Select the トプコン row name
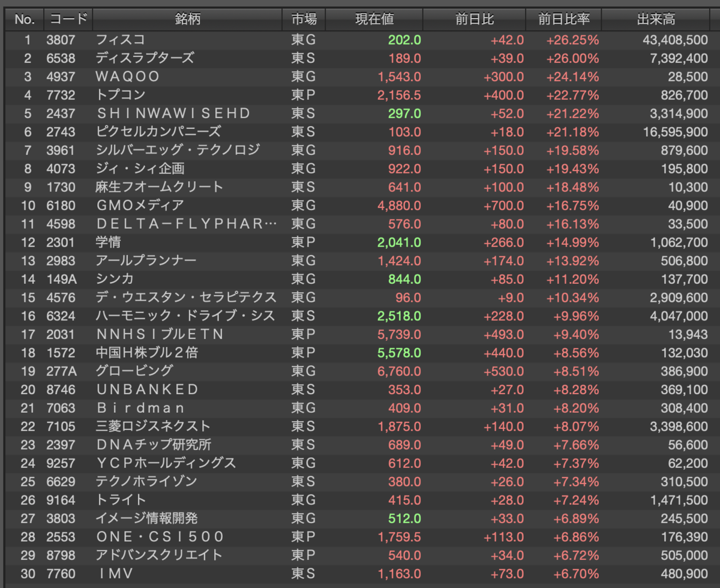The width and height of the screenshot is (720, 588). (x=121, y=95)
